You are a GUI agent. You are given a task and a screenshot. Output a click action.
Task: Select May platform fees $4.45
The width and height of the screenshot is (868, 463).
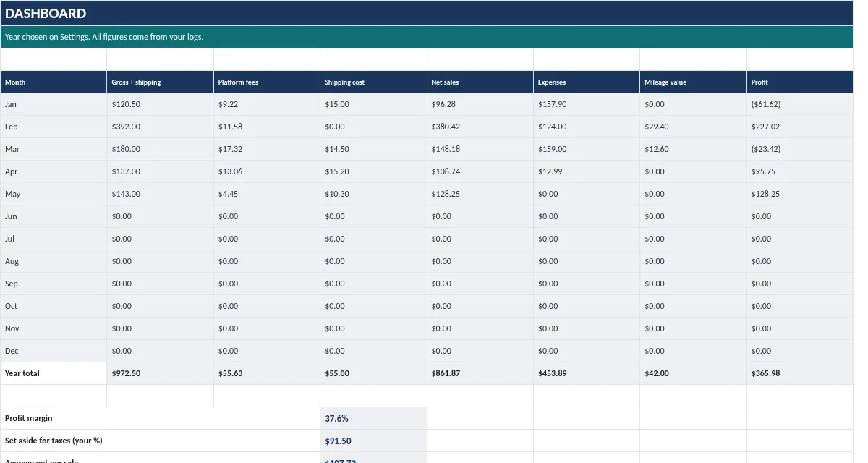[x=267, y=194]
